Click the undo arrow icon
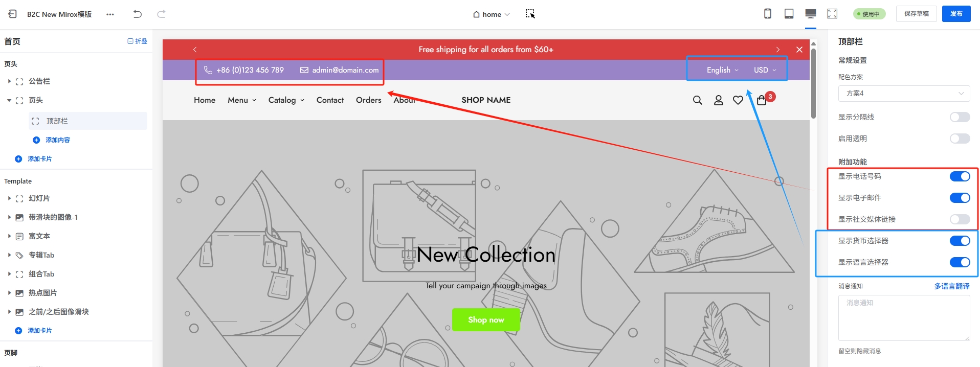980x367 pixels. pyautogui.click(x=137, y=14)
